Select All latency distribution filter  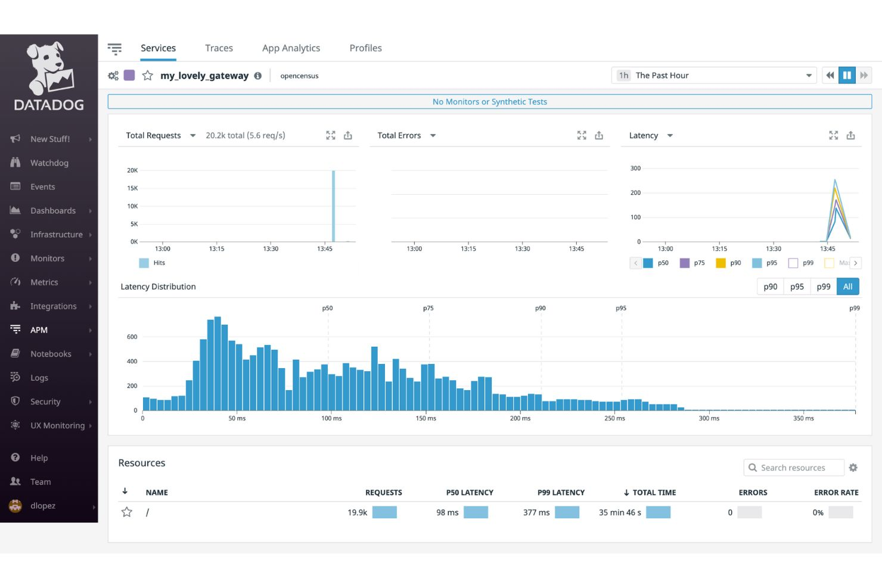click(x=847, y=287)
